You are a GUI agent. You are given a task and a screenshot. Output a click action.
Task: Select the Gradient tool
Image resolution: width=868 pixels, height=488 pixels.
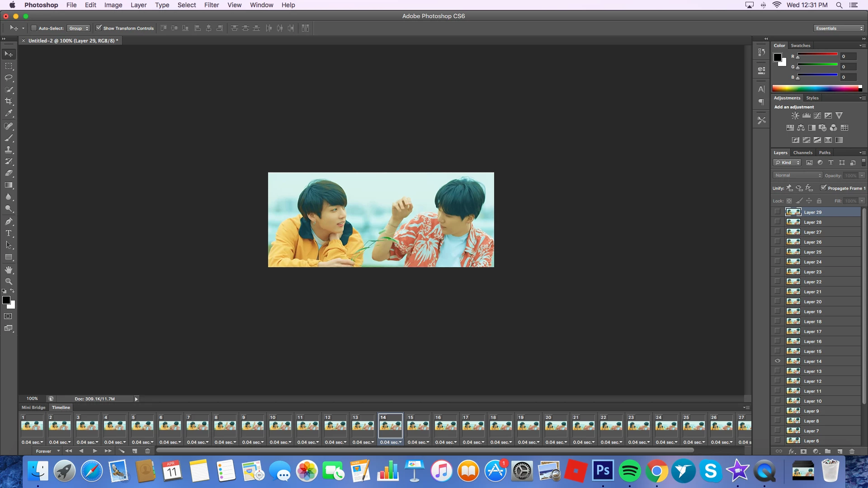[x=9, y=185]
